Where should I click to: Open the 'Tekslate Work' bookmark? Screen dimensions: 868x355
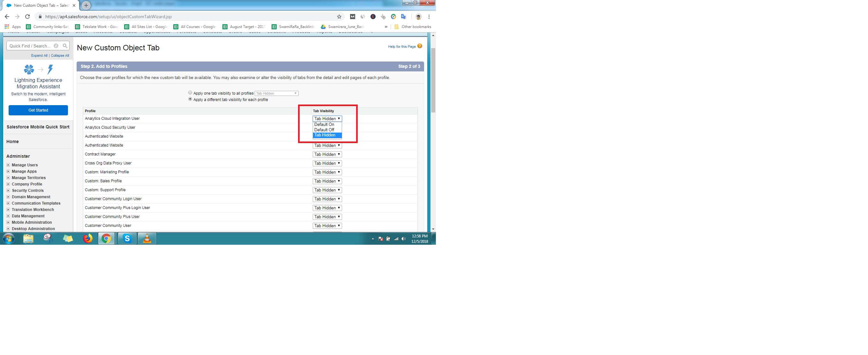coord(97,26)
